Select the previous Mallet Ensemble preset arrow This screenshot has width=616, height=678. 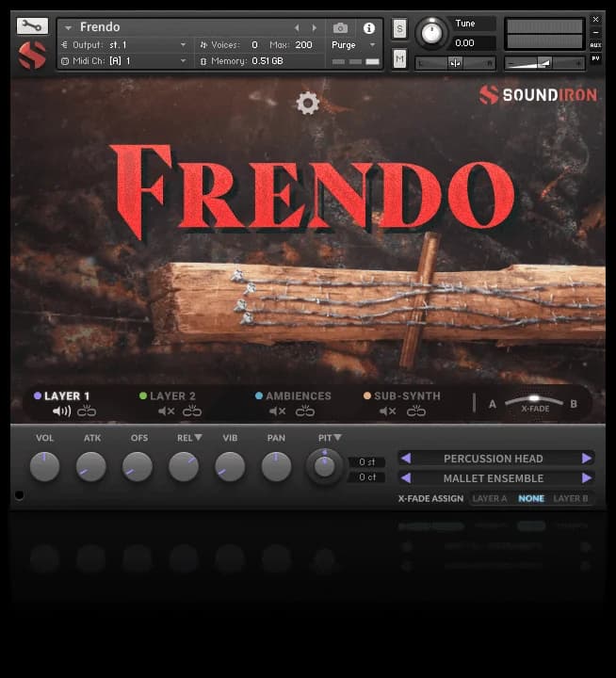tap(406, 477)
